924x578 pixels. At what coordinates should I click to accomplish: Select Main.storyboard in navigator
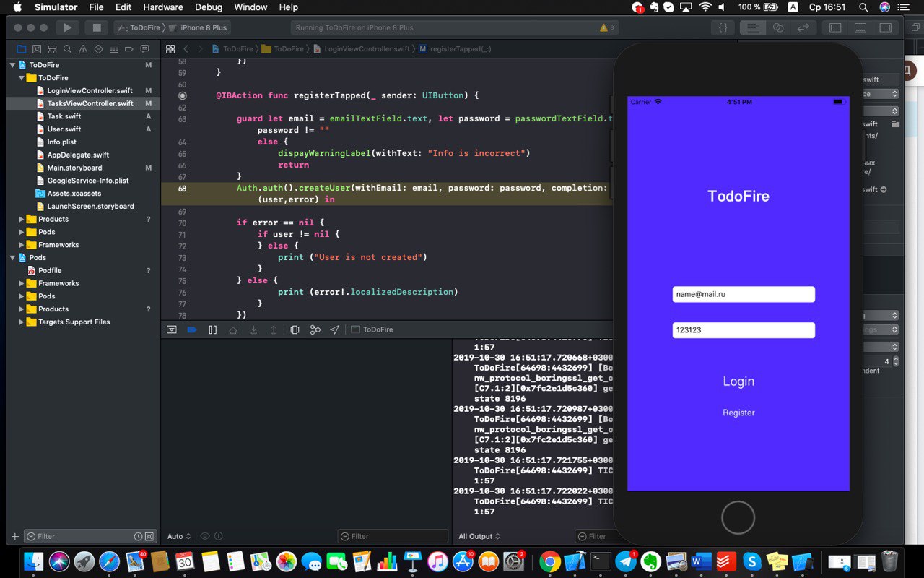pos(74,168)
